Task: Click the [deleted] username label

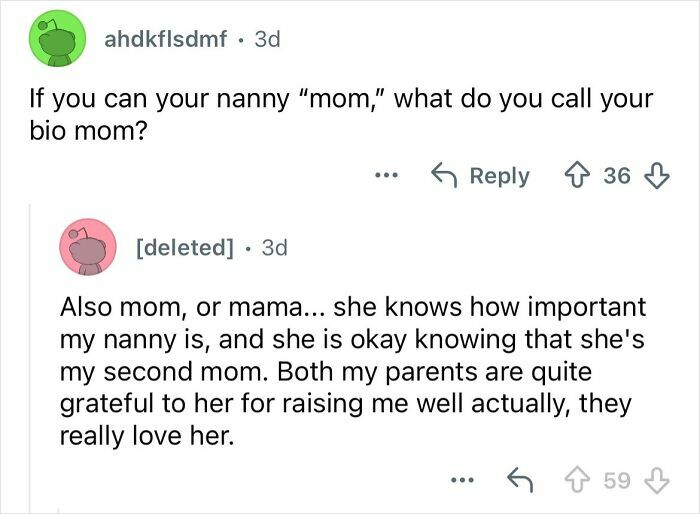Action: (x=184, y=247)
